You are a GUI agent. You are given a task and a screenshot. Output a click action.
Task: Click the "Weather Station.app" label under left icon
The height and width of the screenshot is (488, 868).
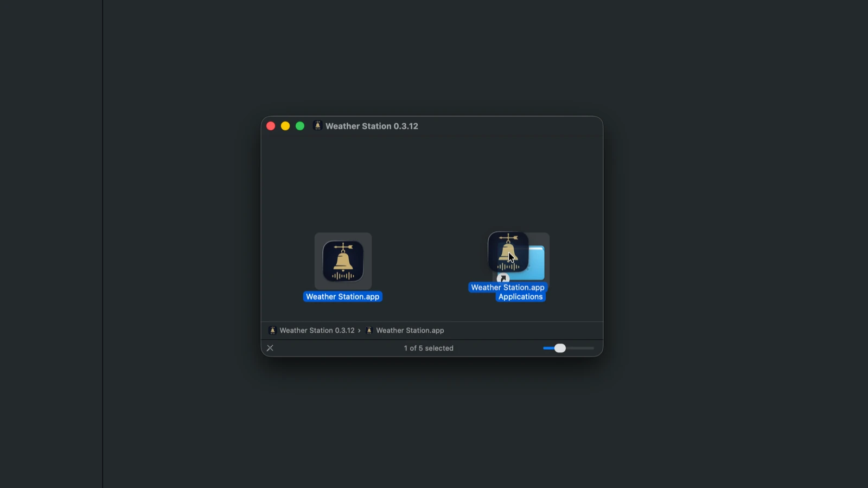tap(342, 297)
